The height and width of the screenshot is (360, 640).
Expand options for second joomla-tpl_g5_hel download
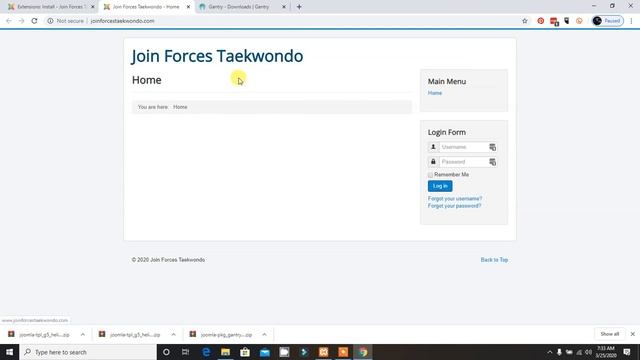click(x=173, y=334)
